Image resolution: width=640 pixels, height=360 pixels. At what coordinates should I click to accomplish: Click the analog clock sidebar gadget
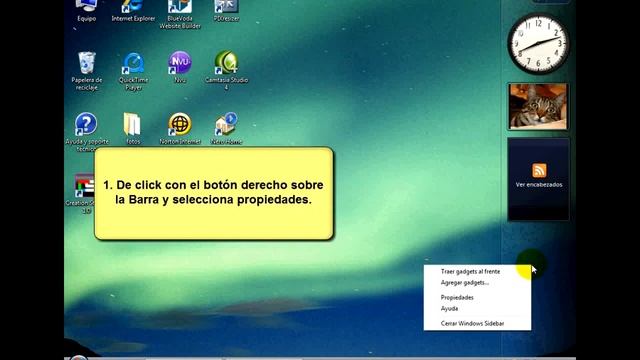point(538,44)
